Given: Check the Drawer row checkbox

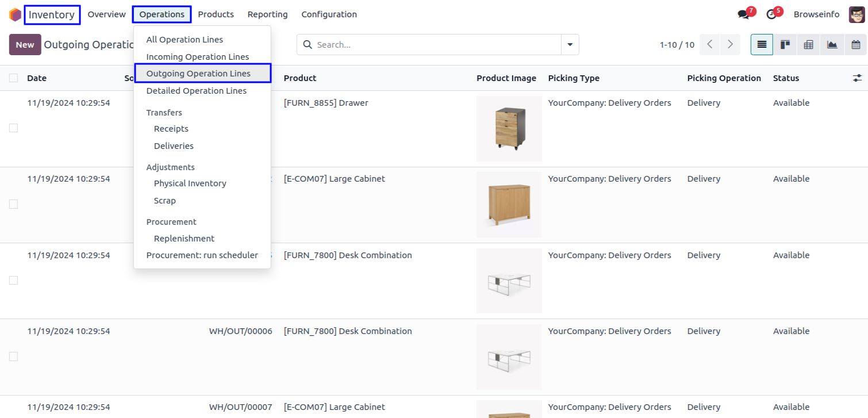Looking at the screenshot, I should 14,128.
